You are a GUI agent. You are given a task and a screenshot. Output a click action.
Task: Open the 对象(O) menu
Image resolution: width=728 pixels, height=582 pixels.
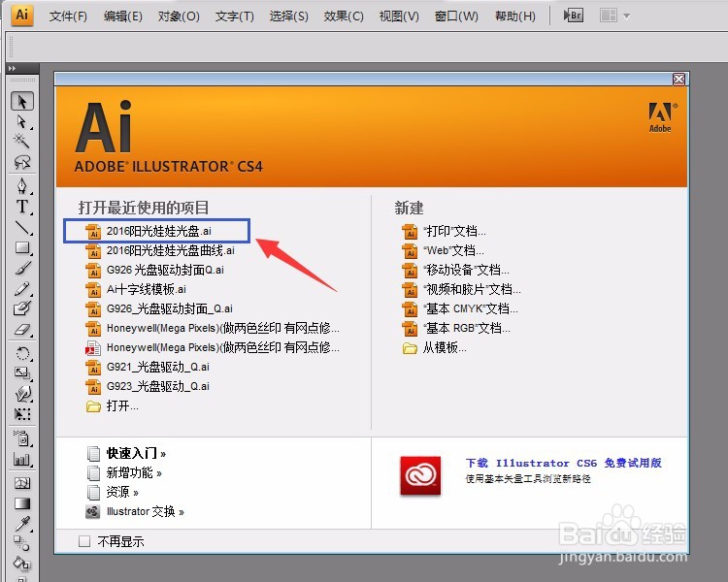(x=179, y=16)
